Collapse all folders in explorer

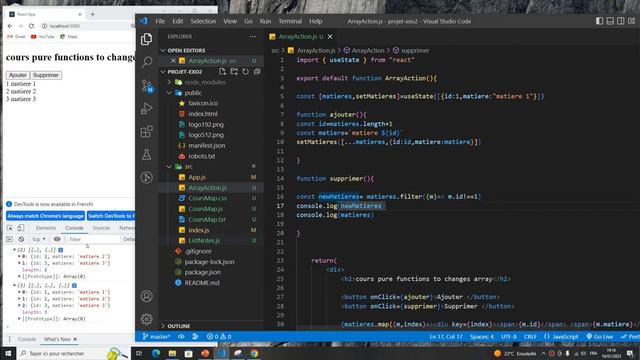coord(257,71)
